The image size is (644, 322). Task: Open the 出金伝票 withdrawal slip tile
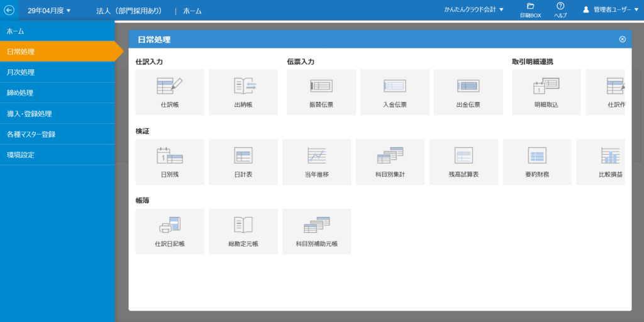468,92
